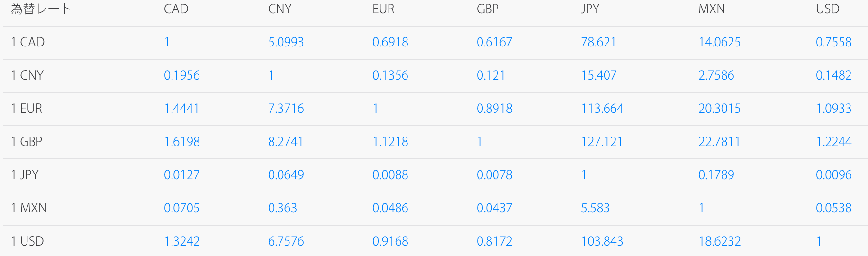
Task: Select the CAD to USD rate 0.7558
Action: pos(833,42)
